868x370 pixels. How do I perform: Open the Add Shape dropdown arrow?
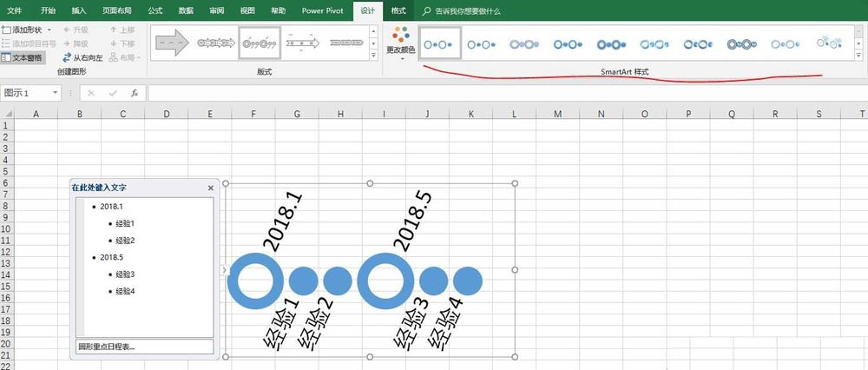point(49,30)
